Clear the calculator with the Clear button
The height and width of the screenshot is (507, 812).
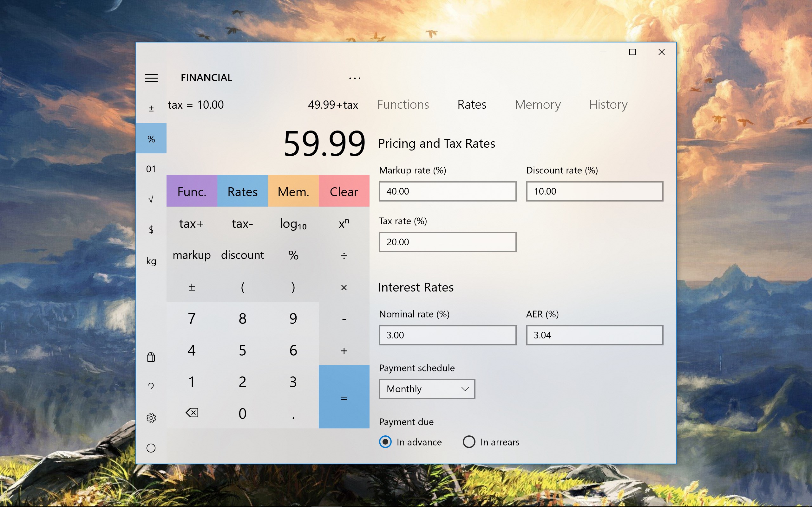point(344,191)
